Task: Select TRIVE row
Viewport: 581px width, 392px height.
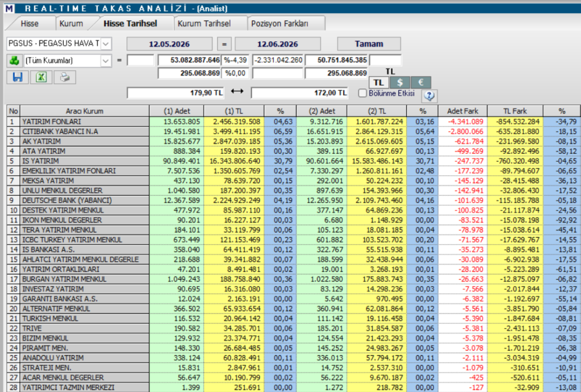Action: [x=293, y=328]
